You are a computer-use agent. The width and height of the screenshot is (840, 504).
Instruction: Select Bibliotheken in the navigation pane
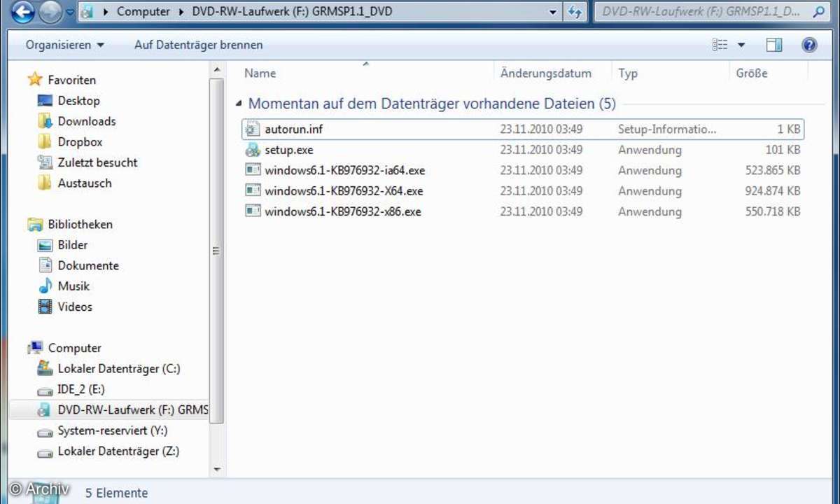[80, 224]
